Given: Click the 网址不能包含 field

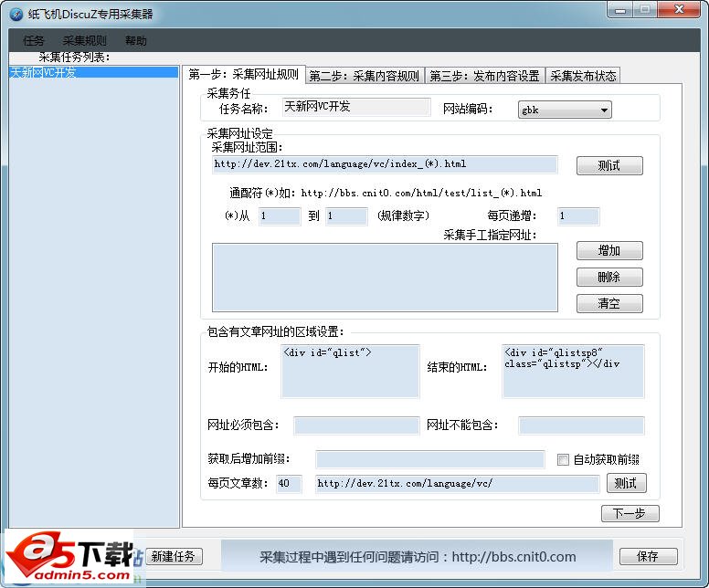Looking at the screenshot, I should tap(581, 425).
